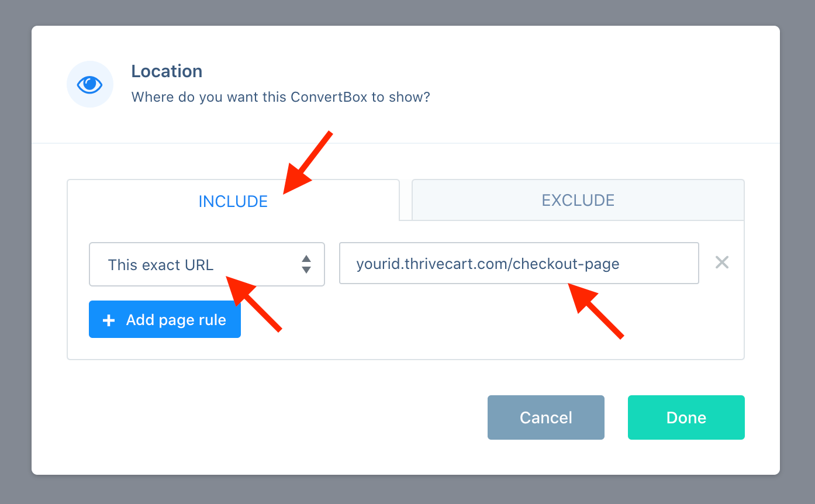Click the blue eye icon beside Location
815x504 pixels.
point(90,84)
